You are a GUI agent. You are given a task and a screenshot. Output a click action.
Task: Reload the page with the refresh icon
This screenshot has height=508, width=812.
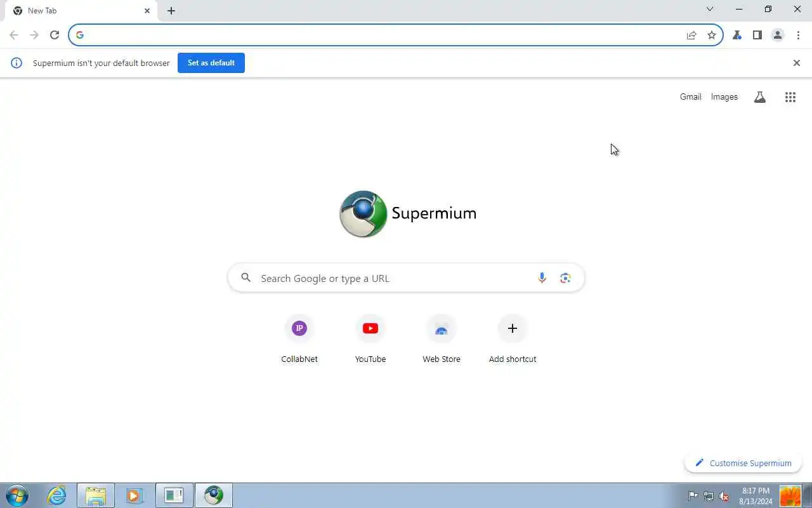[55, 35]
